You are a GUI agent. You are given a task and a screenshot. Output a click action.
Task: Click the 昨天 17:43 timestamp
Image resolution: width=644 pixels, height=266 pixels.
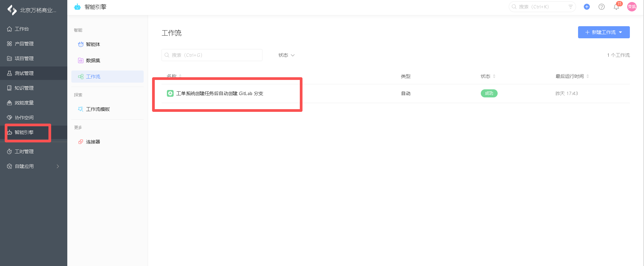point(567,93)
